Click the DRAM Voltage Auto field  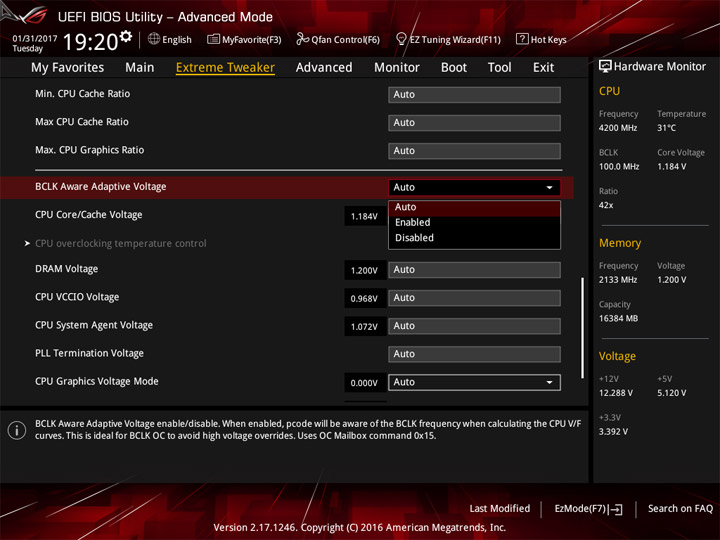[474, 270]
